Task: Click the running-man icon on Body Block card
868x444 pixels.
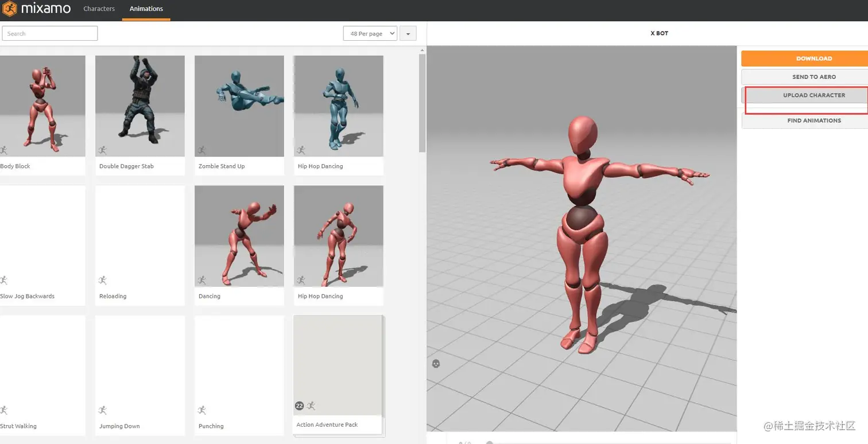Action: point(4,150)
